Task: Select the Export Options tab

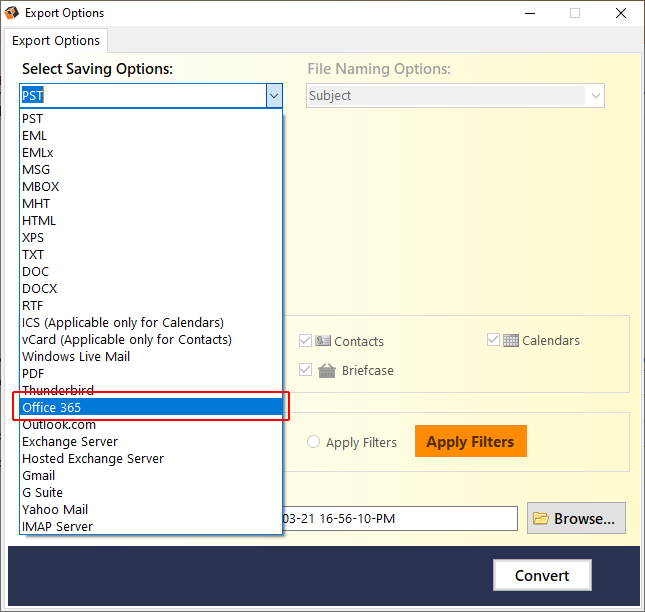Action: pos(56,41)
